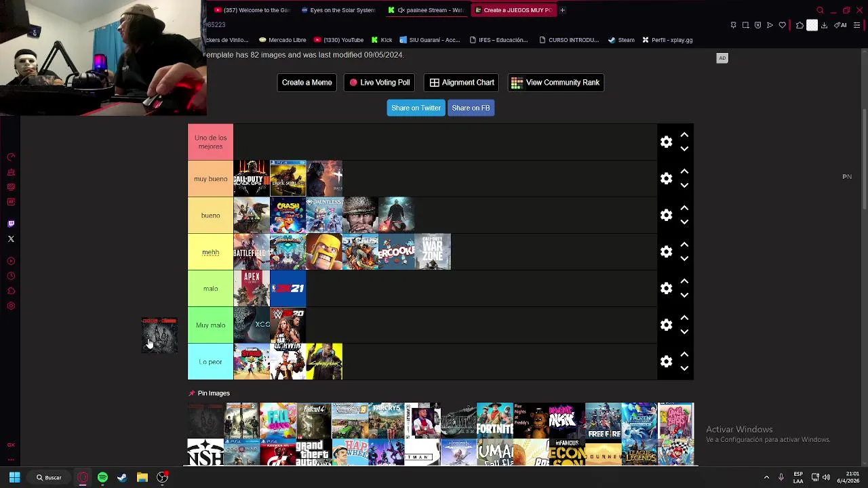This screenshot has width=868, height=488.
Task: Pick the Free Fire game image
Action: (x=603, y=420)
